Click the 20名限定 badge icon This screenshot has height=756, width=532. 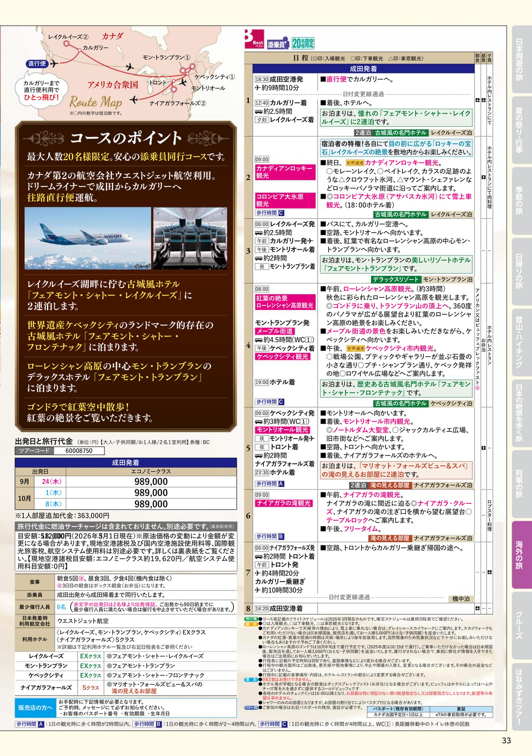pos(302,43)
